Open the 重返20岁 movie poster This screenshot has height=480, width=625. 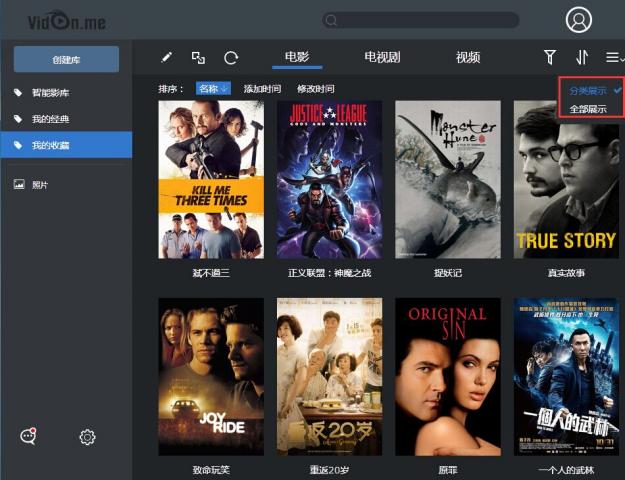[x=329, y=377]
